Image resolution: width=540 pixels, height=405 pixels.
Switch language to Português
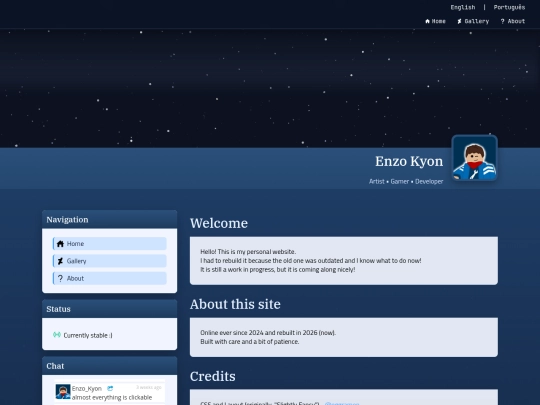(x=509, y=7)
